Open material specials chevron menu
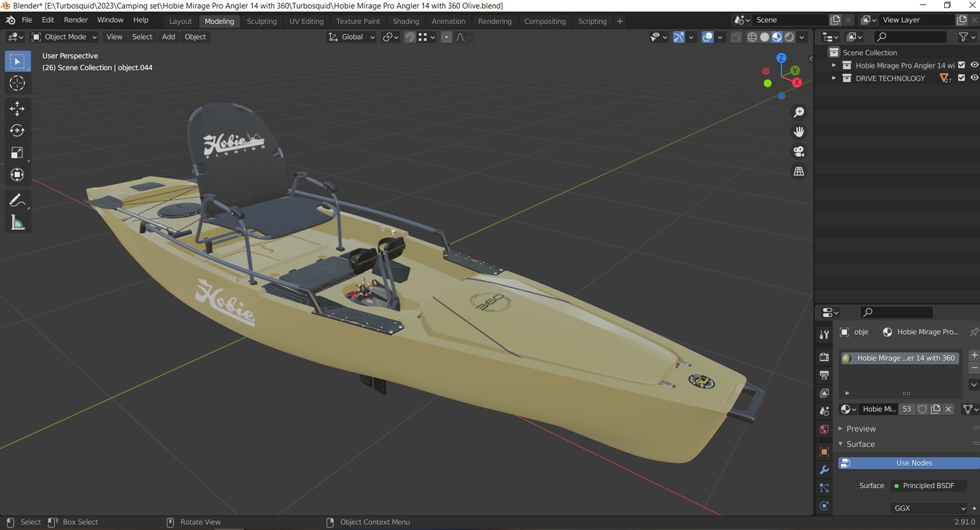This screenshot has width=980, height=530. coord(974,384)
